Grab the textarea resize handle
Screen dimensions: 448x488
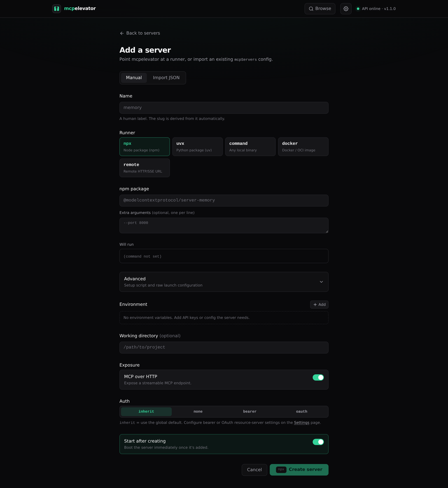click(x=327, y=232)
